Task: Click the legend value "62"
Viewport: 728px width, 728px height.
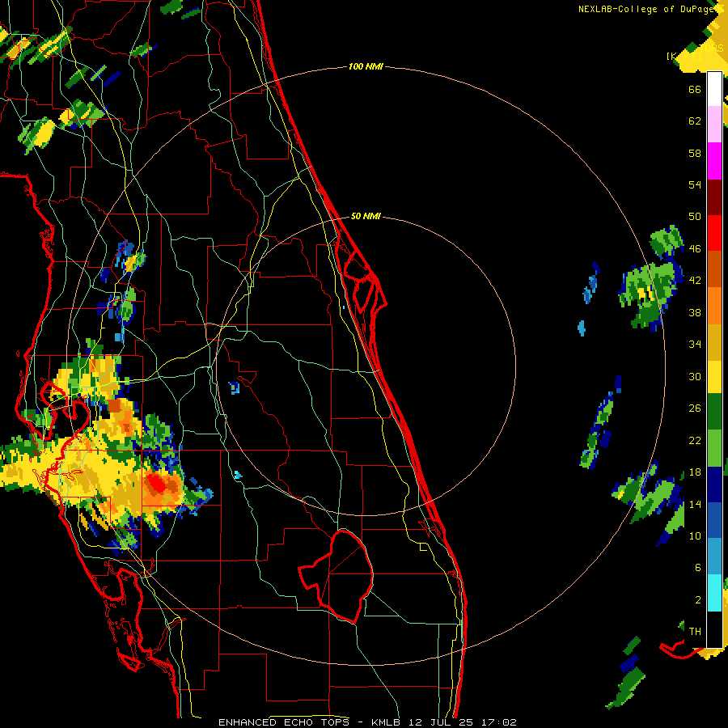Action: coord(695,121)
